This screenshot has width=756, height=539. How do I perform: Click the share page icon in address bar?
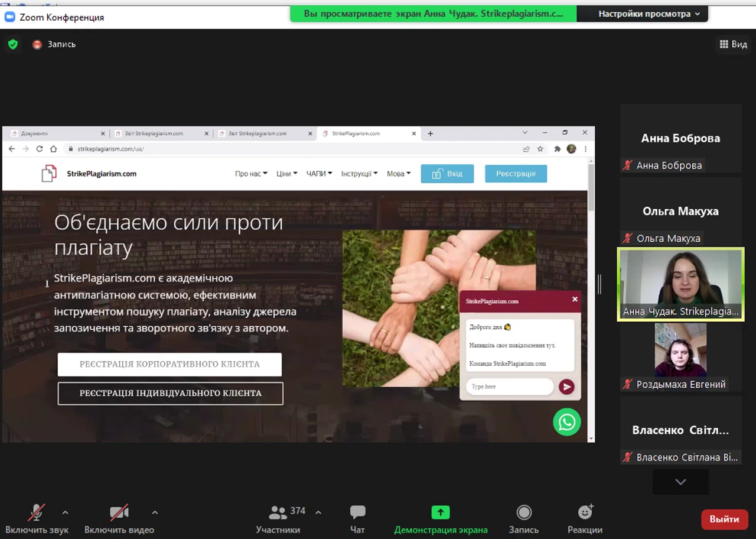point(526,149)
